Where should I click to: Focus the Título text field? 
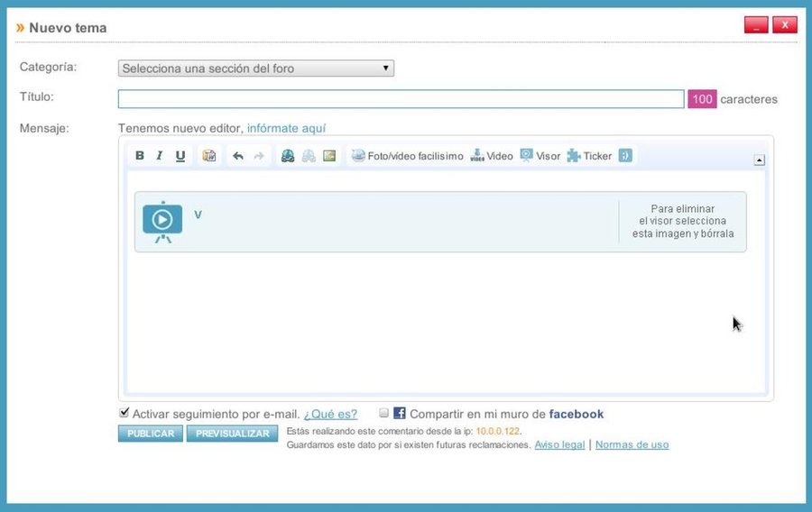401,99
